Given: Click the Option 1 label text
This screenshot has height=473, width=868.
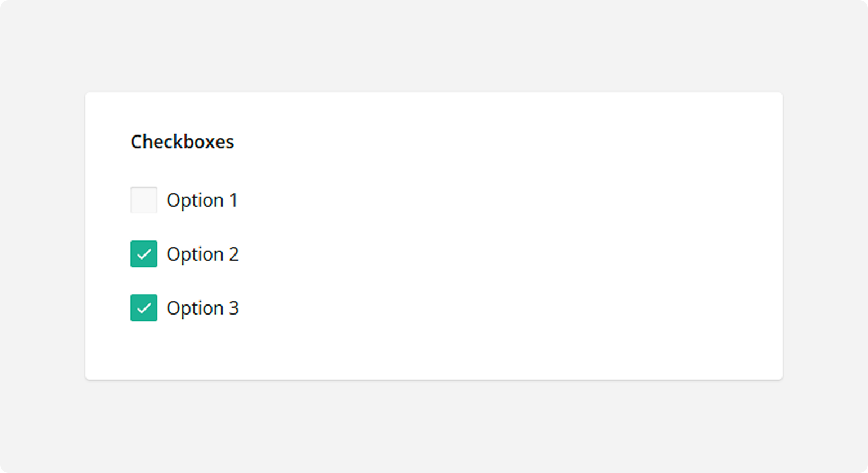Looking at the screenshot, I should pos(202,200).
